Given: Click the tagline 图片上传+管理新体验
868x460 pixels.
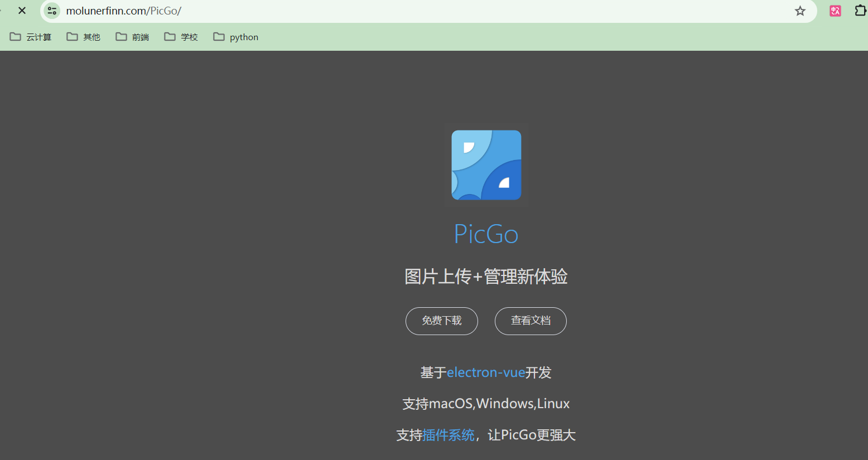Looking at the screenshot, I should point(486,277).
